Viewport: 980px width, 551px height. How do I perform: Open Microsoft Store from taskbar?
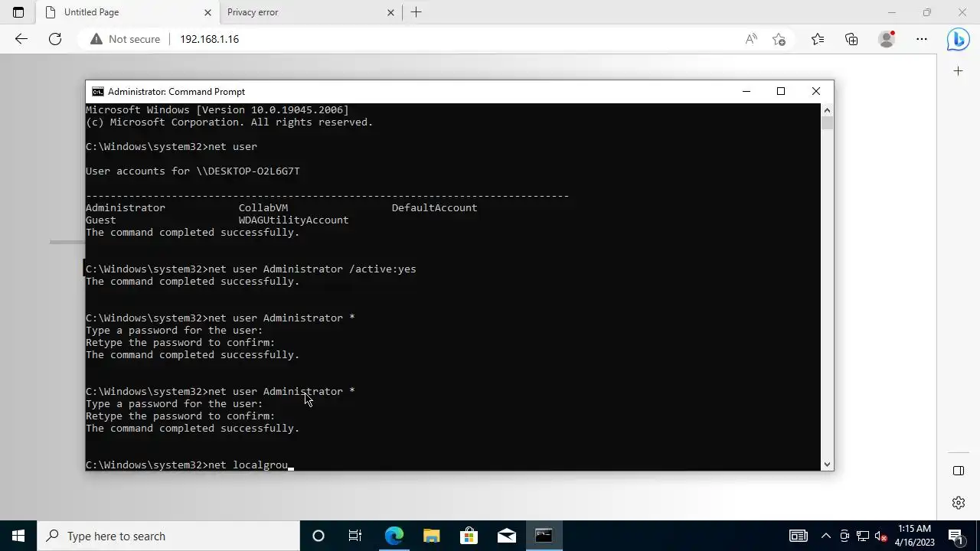(x=469, y=536)
